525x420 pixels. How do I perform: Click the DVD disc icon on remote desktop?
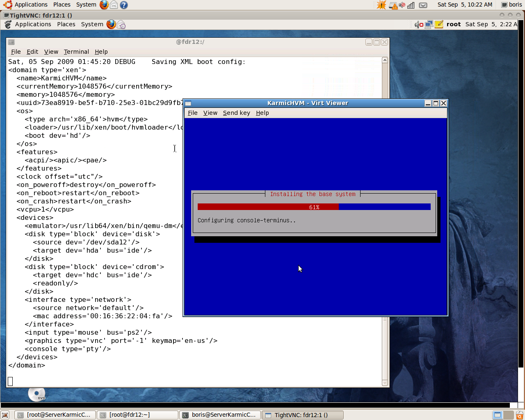coord(37,394)
